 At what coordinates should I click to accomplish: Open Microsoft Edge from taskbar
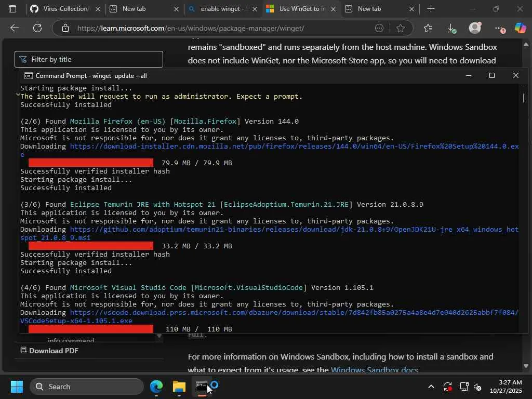[156, 387]
